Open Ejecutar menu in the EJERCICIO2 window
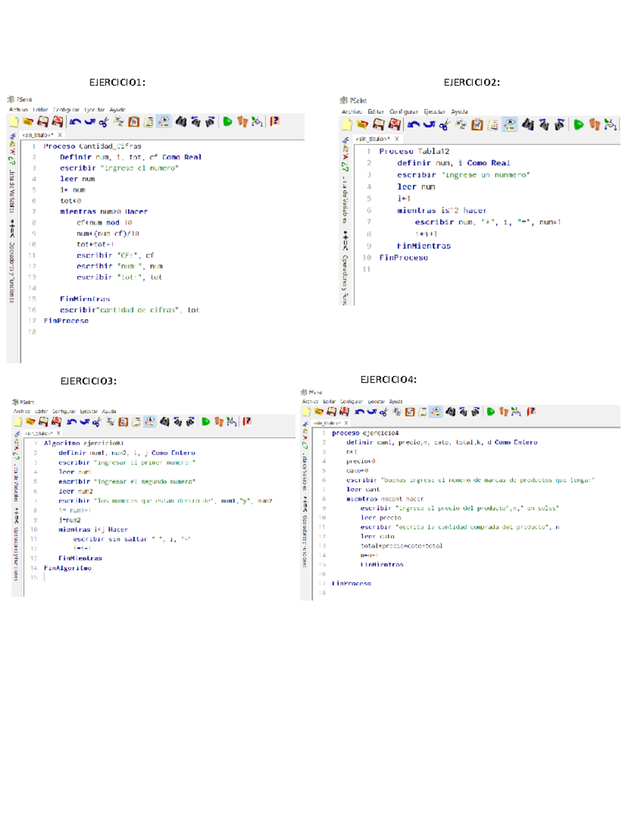 (434, 112)
